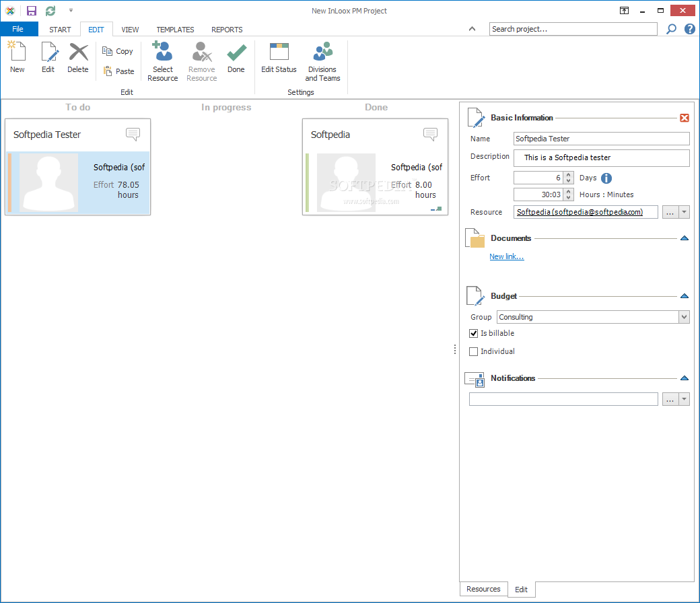
Task: Open Help question mark icon
Action: point(690,29)
